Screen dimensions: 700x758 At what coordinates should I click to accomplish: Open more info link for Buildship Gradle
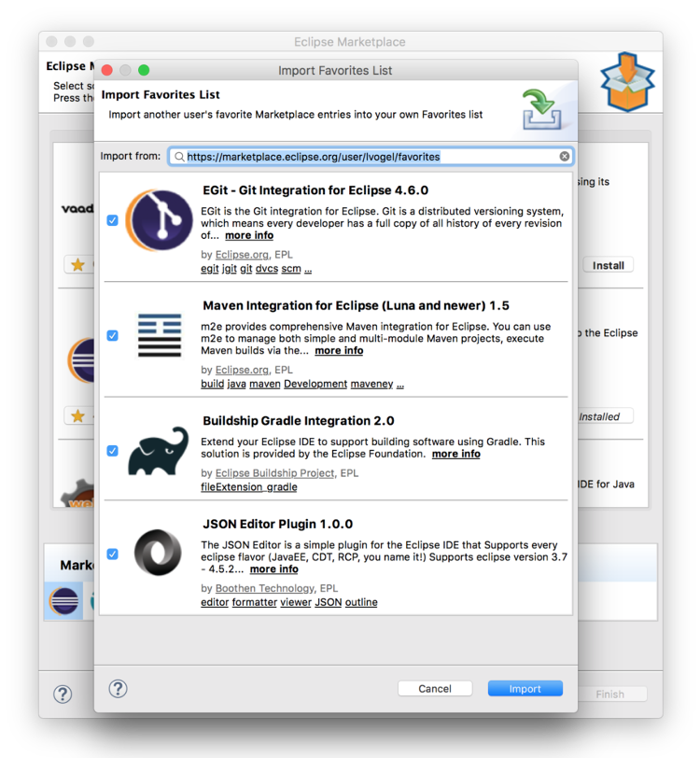click(455, 454)
